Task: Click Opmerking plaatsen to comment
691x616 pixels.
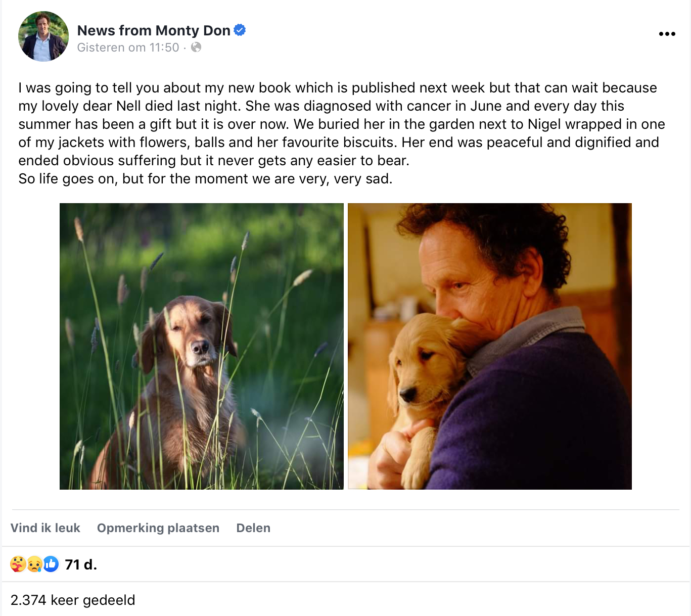Action: point(158,528)
